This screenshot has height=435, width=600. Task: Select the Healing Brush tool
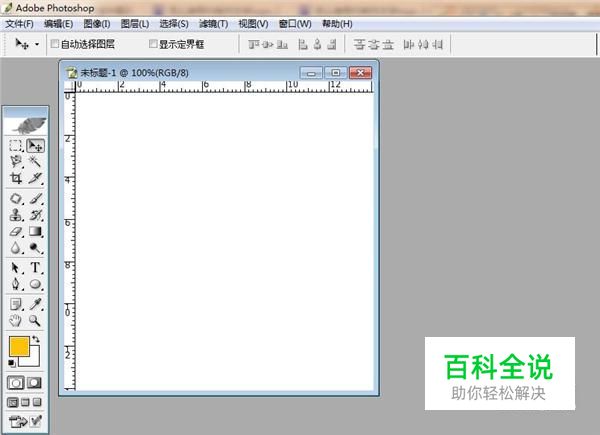pyautogui.click(x=16, y=199)
